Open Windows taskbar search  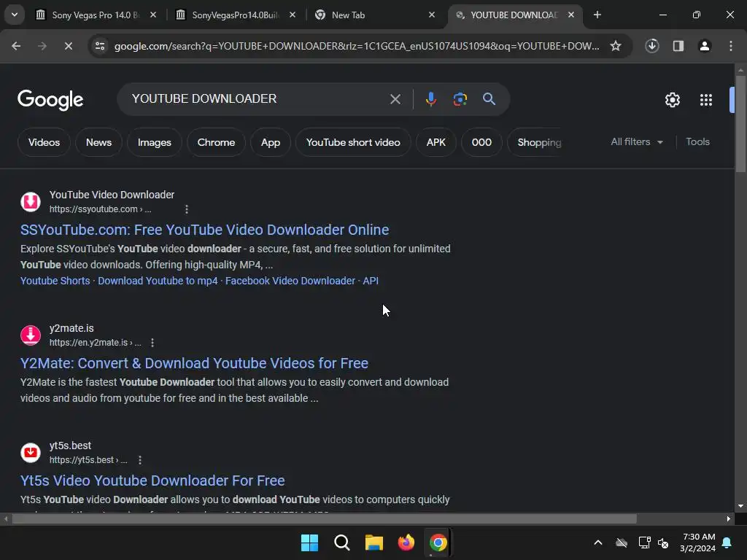[341, 542]
